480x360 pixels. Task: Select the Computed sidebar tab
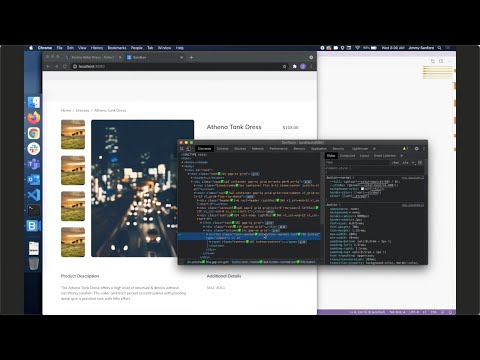point(347,156)
